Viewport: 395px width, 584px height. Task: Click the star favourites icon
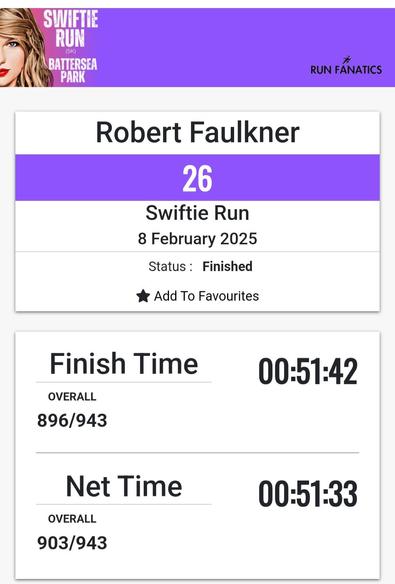[x=143, y=296]
